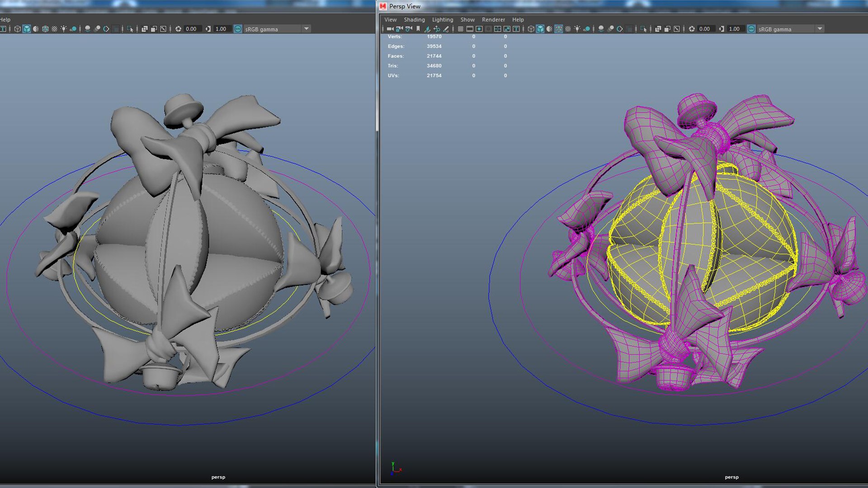Switch Persp View to Wireframe shading

coord(531,29)
